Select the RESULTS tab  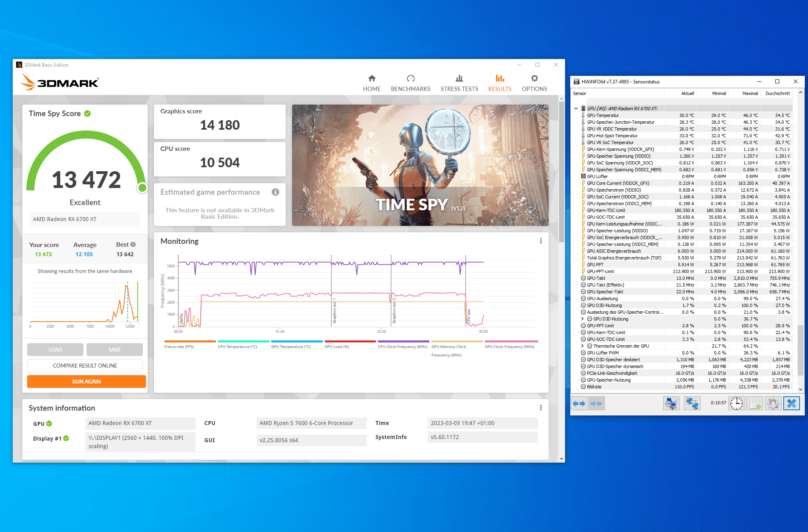tap(500, 83)
